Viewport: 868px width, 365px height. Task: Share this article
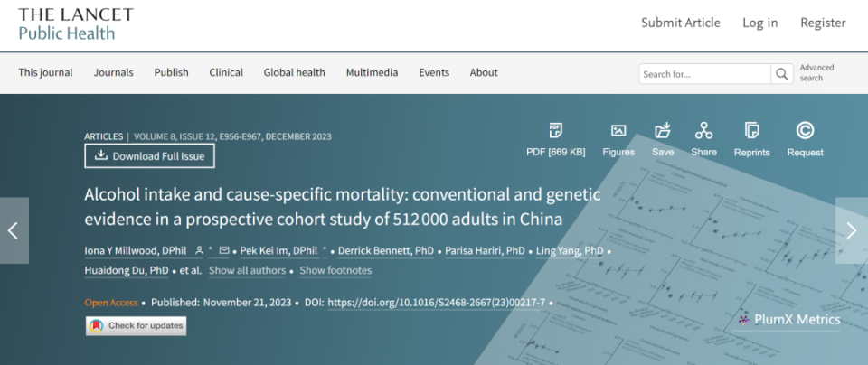[x=703, y=131]
